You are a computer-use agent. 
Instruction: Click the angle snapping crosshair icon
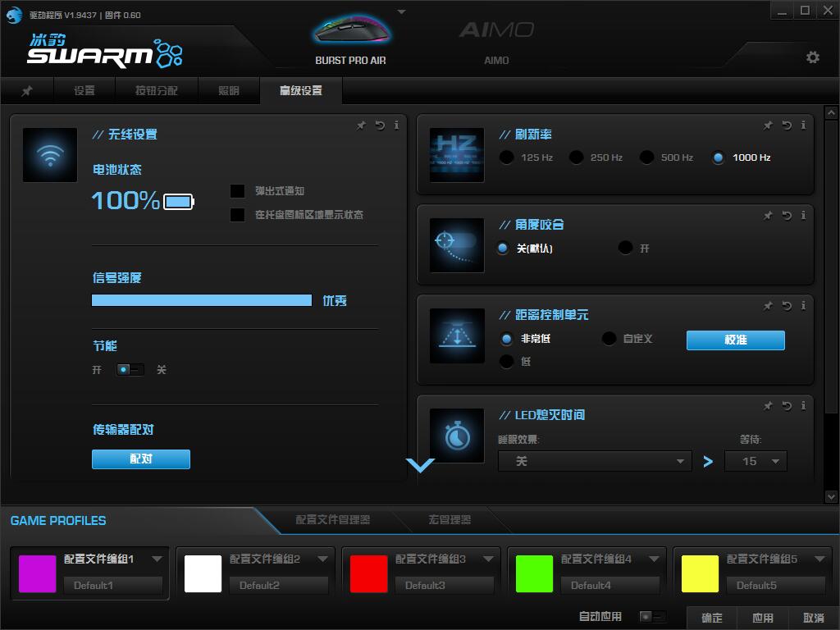tap(456, 244)
